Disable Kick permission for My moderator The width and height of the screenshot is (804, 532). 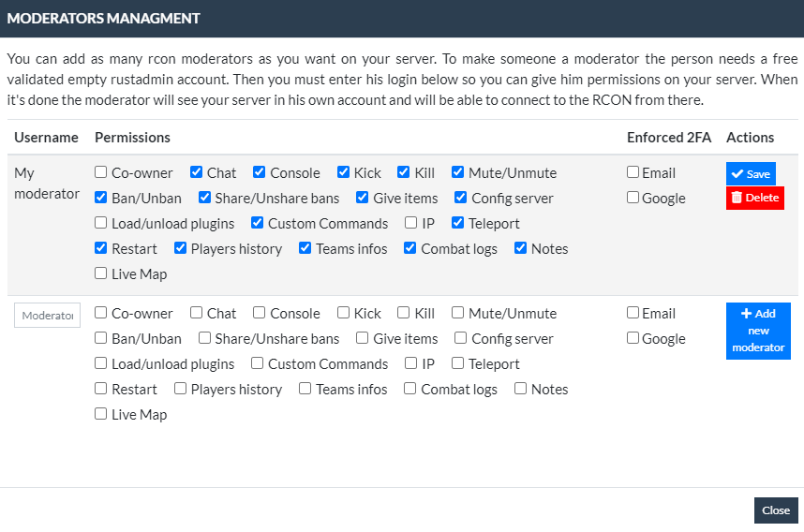tap(343, 172)
